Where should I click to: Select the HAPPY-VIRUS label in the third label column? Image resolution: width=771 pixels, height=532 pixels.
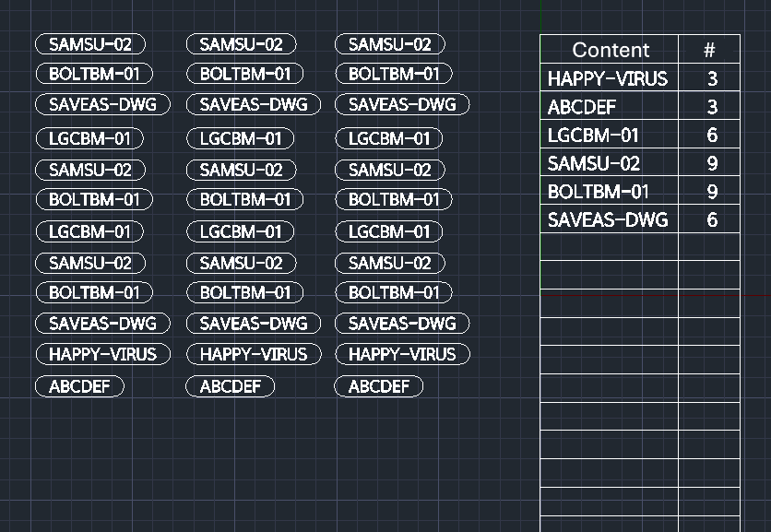[401, 354]
